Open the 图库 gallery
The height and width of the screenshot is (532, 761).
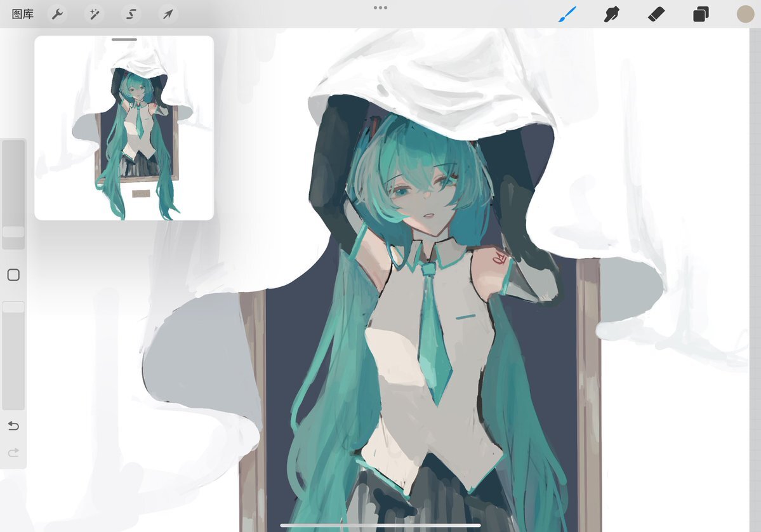click(22, 14)
